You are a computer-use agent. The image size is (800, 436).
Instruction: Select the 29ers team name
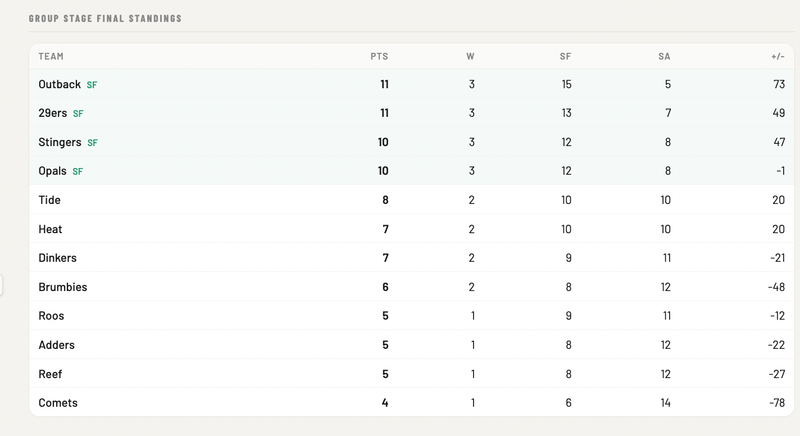click(53, 113)
